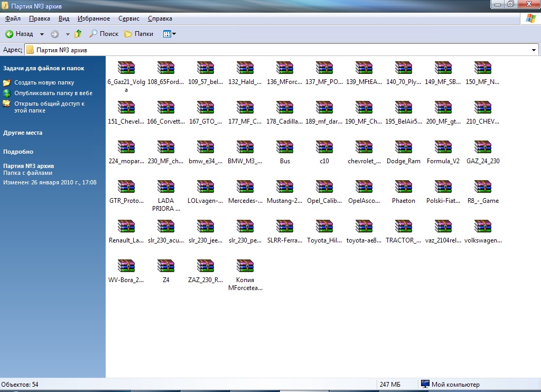
Task: Select the Formula_V2 archive icon
Action: coord(443,147)
